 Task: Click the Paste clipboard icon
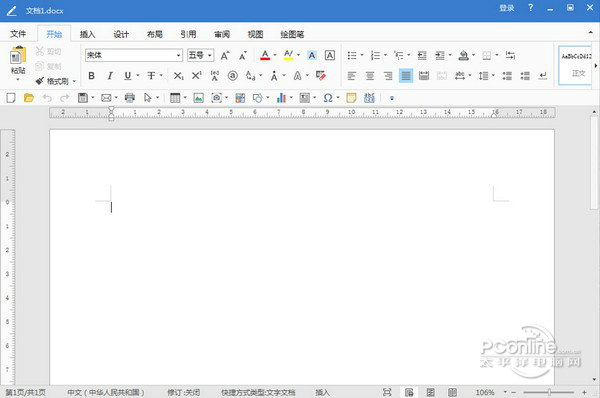18,55
